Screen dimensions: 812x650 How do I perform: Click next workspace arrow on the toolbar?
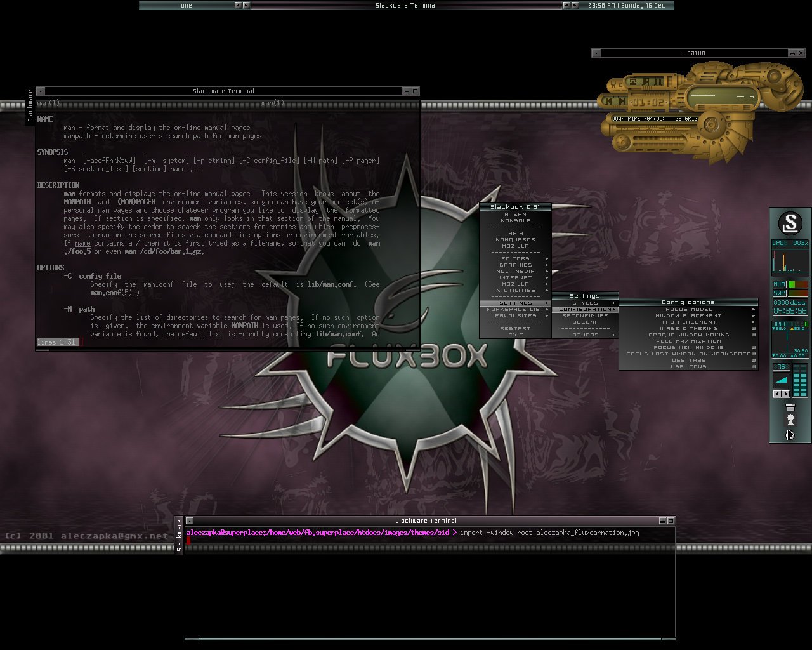click(x=246, y=5)
